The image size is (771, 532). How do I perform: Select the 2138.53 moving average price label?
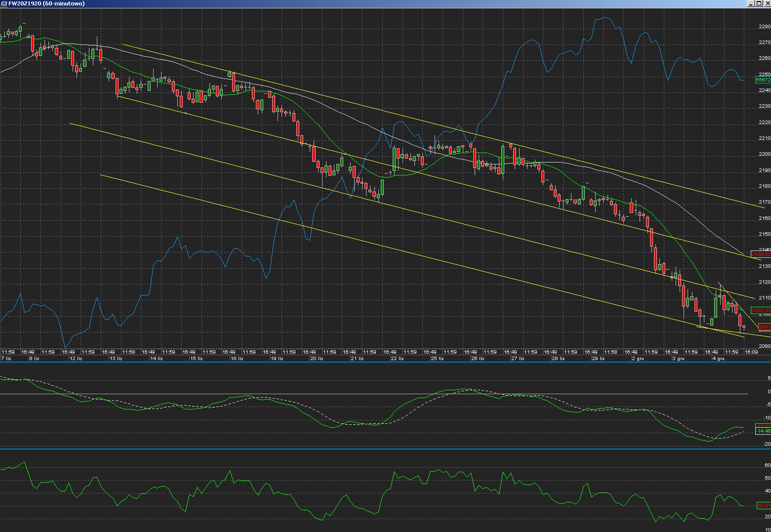point(761,254)
